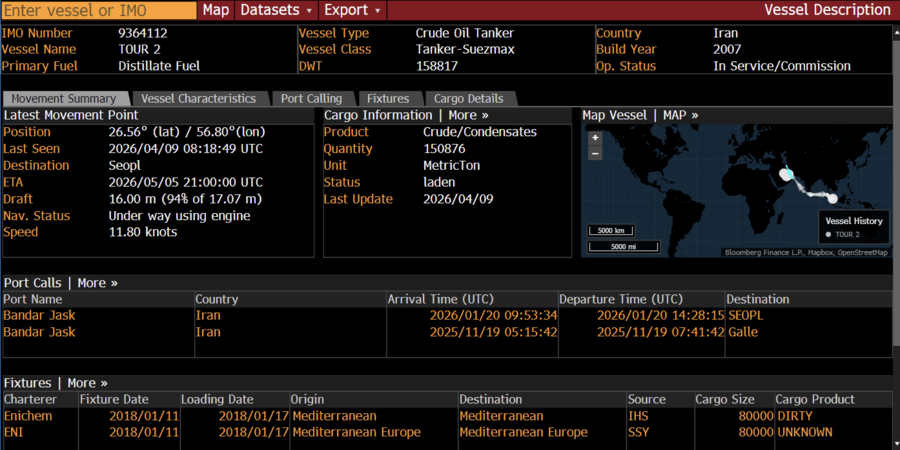This screenshot has height=450, width=900.
Task: Open the Enichem charterer fixture row
Action: 28,416
